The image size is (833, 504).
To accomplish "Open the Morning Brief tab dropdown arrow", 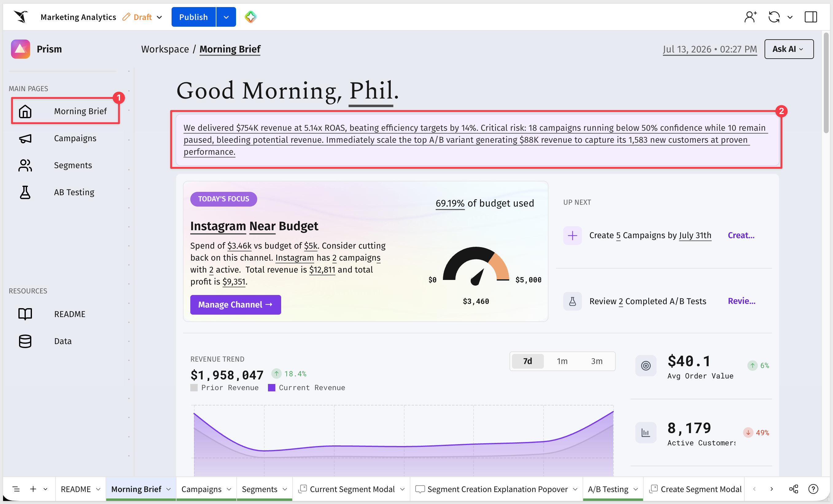I will [x=169, y=489].
